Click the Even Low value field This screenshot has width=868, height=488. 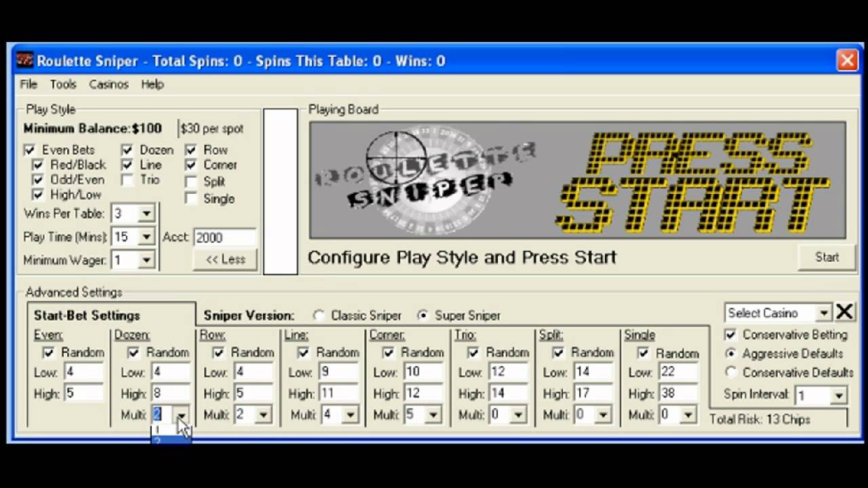tap(83, 372)
